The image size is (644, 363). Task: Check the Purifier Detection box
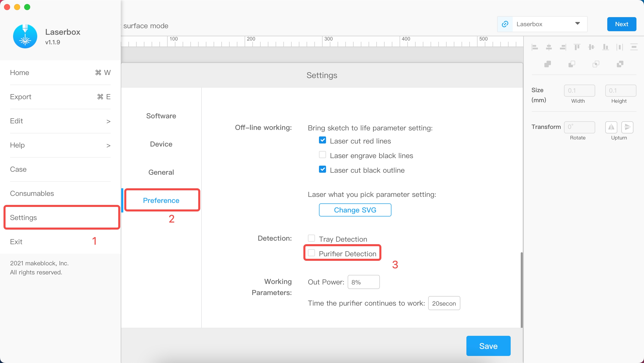[311, 253]
